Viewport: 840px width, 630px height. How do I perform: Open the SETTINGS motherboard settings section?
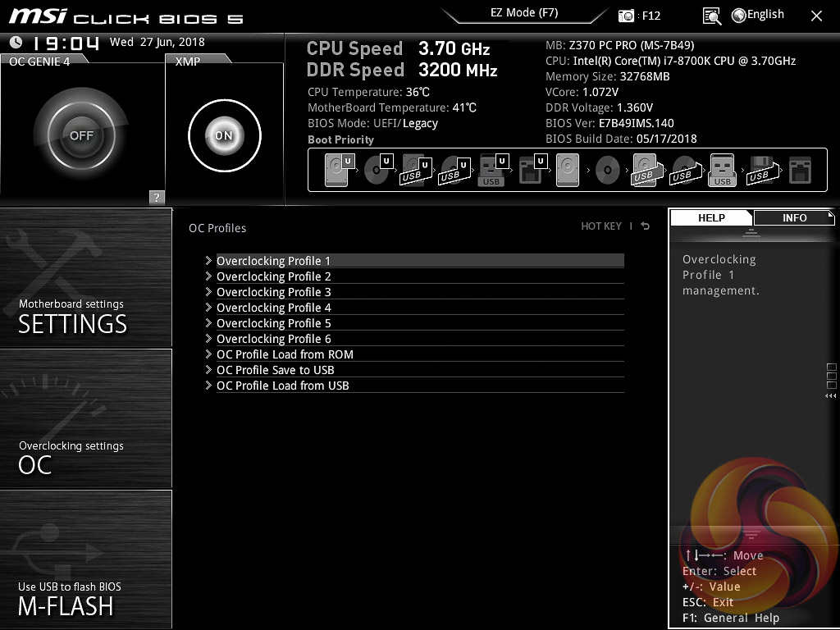click(x=85, y=277)
